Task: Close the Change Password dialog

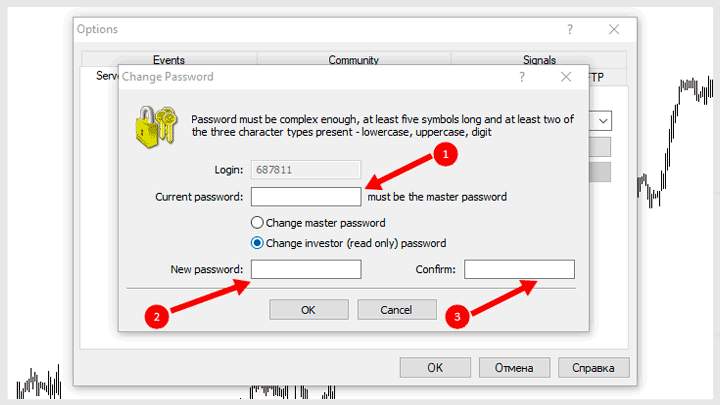Action: click(566, 77)
